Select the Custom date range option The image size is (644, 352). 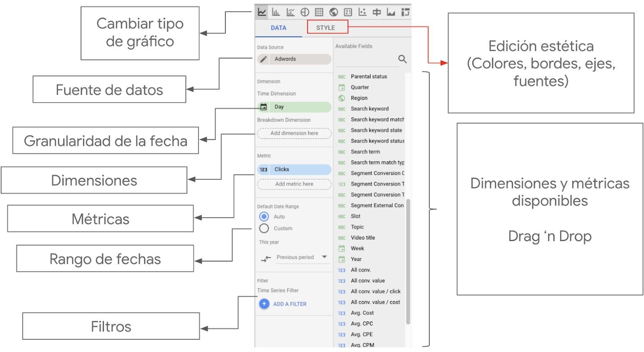point(264,228)
